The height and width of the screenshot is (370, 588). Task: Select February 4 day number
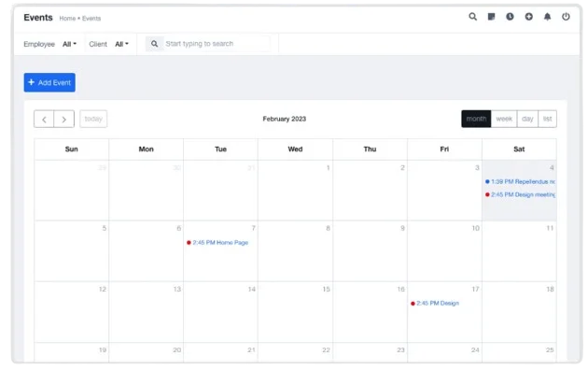click(x=552, y=168)
